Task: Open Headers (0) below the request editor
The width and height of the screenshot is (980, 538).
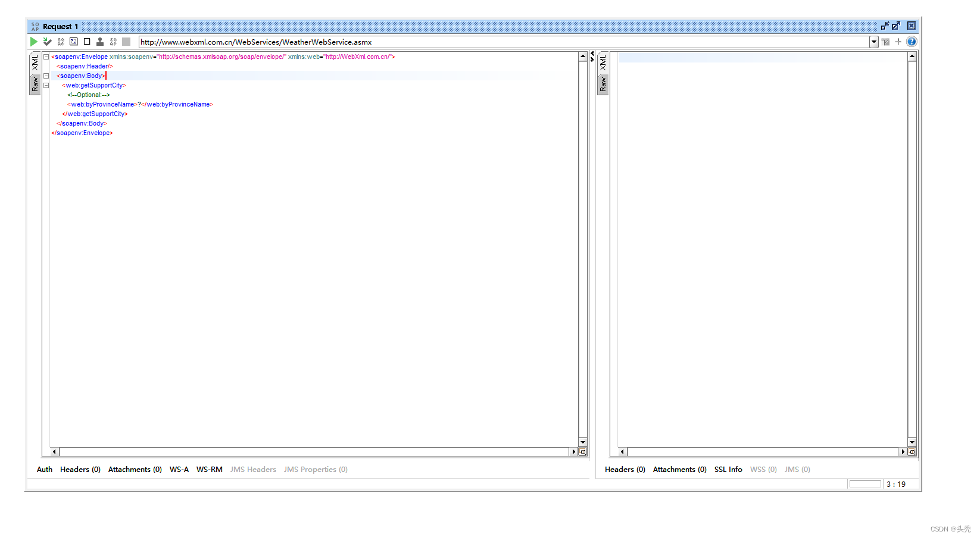Action: [80, 470]
